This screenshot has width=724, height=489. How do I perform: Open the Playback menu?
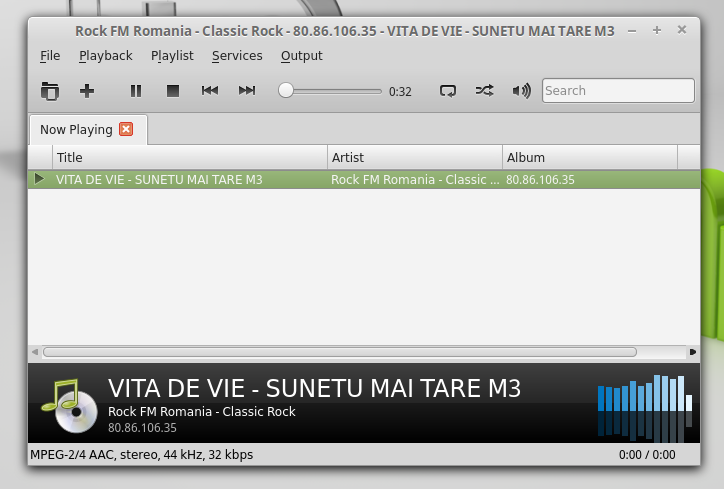(106, 56)
